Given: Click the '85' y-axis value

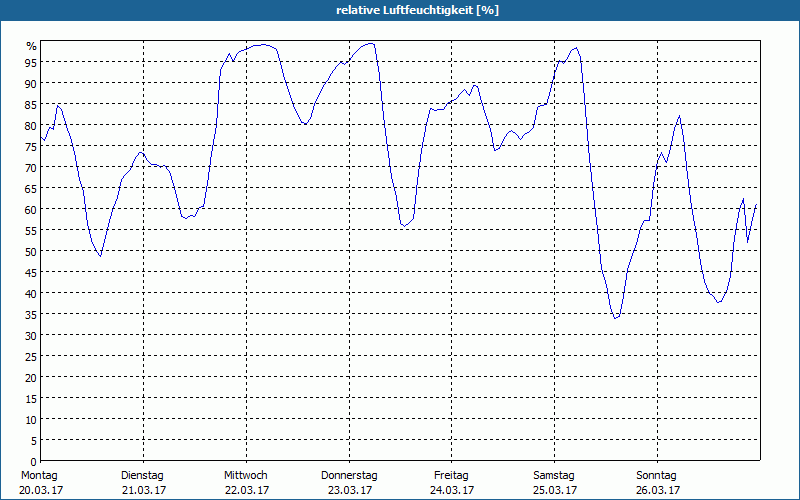Looking at the screenshot, I should click(31, 105).
